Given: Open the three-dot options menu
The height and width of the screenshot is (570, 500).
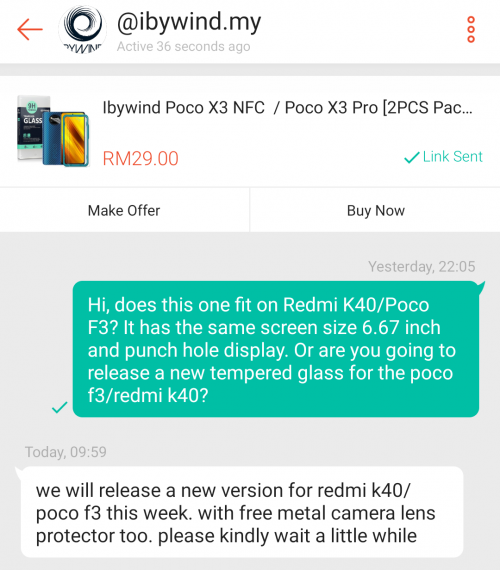Looking at the screenshot, I should pyautogui.click(x=471, y=29).
